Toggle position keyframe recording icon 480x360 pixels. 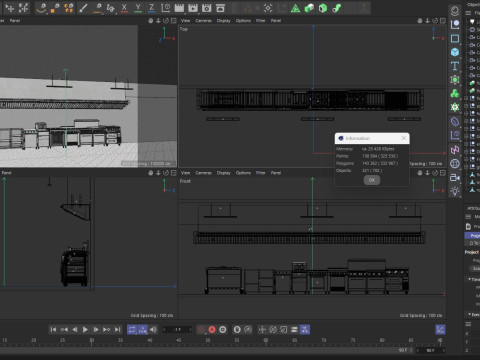262,330
